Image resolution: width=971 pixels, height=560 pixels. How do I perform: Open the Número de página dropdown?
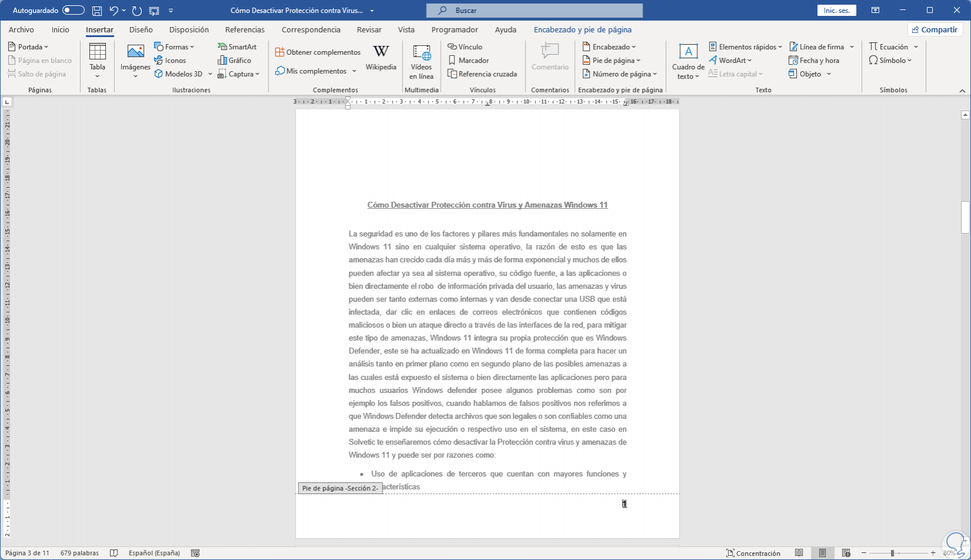coord(620,74)
